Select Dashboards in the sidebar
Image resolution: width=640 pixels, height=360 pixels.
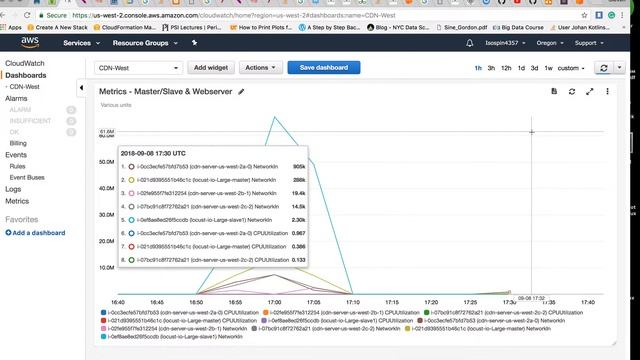coord(26,75)
